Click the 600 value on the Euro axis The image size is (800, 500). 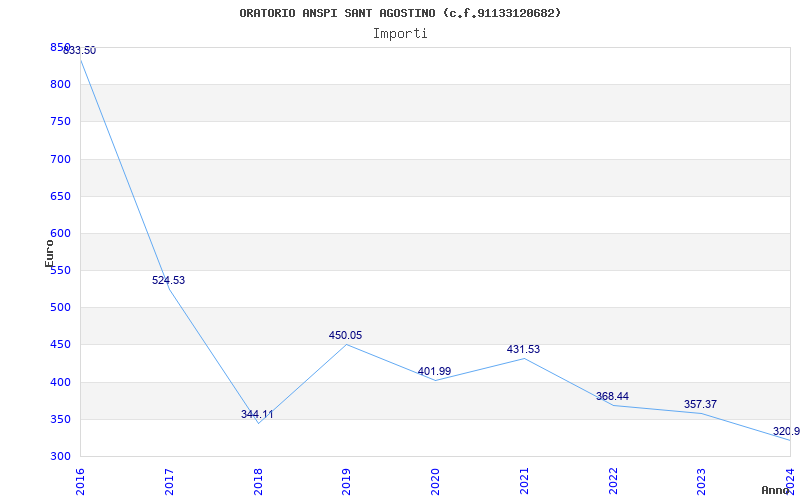click(59, 234)
